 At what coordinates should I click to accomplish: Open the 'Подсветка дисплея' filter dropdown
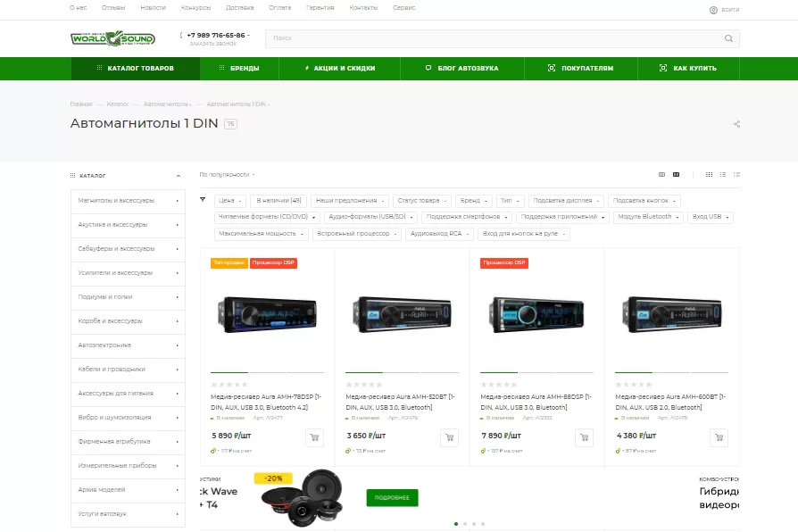[567, 201]
